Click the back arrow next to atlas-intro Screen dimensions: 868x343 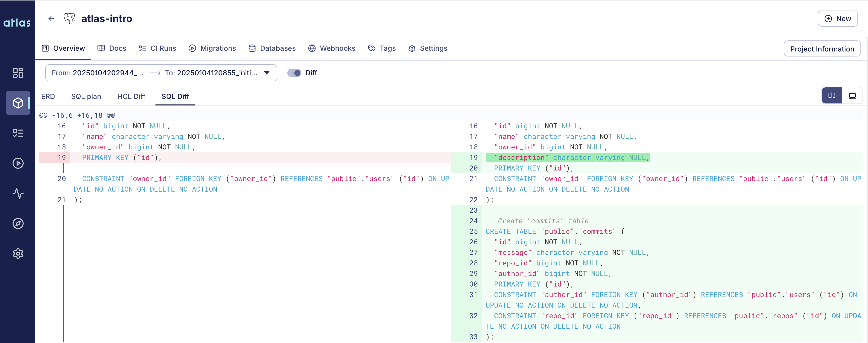pyautogui.click(x=51, y=19)
